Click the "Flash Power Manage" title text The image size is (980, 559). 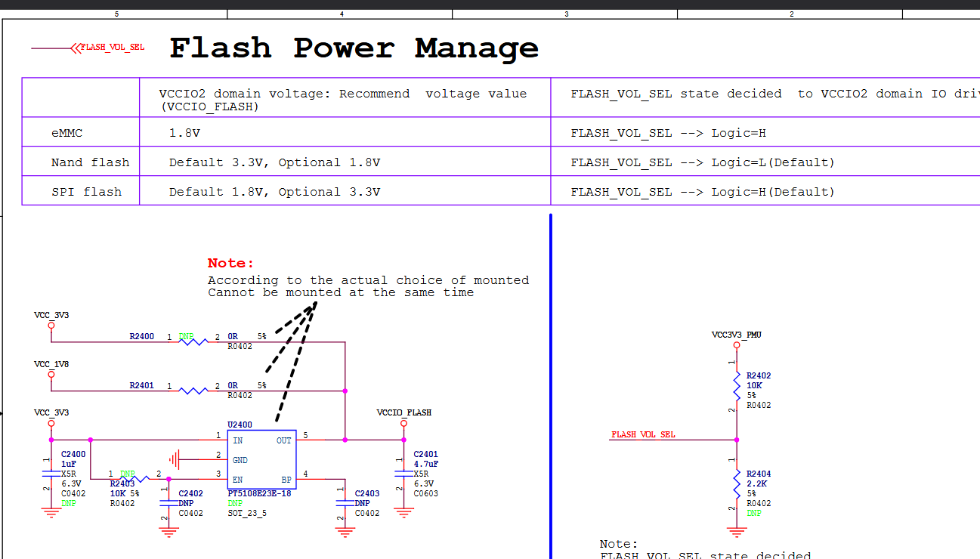pos(354,48)
